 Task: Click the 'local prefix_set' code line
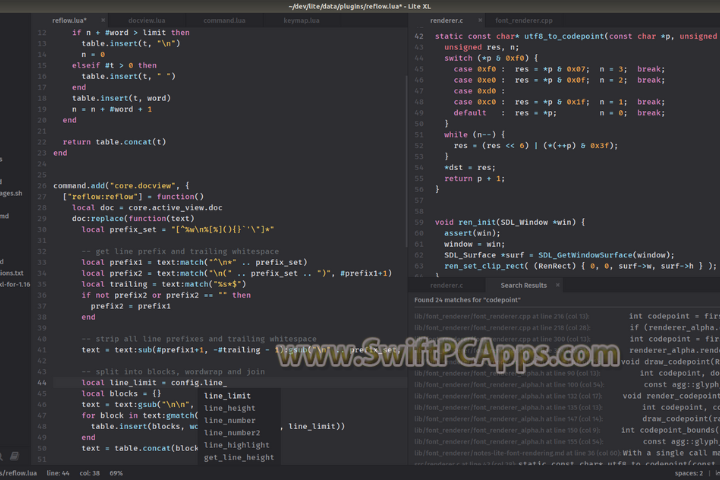click(x=178, y=230)
